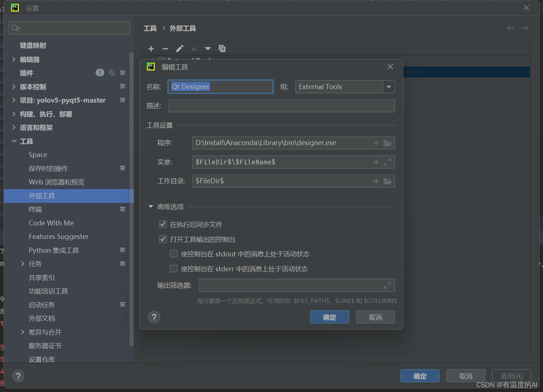Click project-level icon beside Python 集成工具

point(123,250)
